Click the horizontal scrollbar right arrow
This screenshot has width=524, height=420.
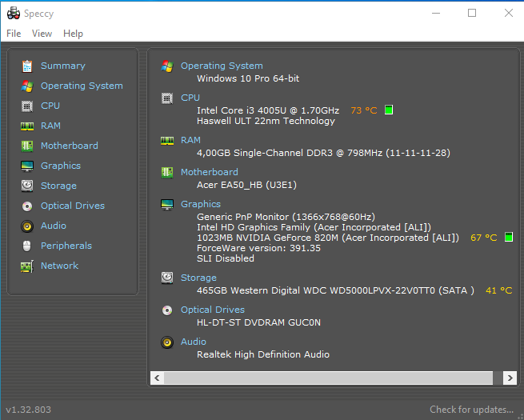click(510, 378)
